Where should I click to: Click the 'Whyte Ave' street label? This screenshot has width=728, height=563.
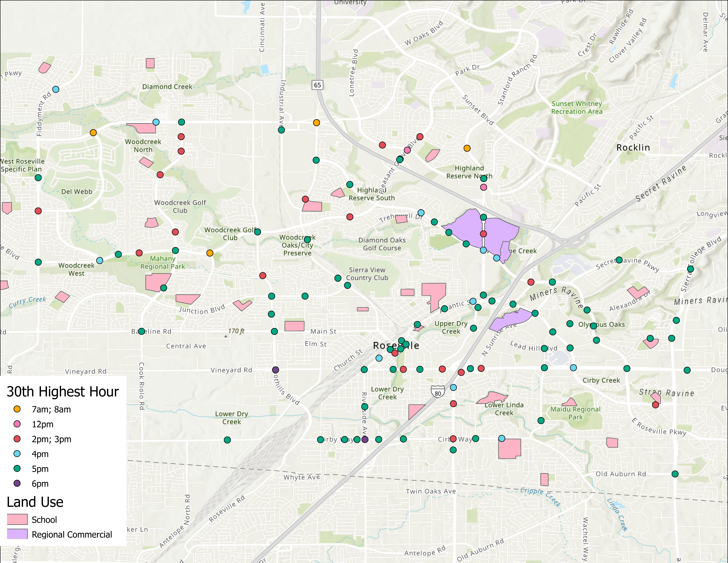tap(302, 477)
